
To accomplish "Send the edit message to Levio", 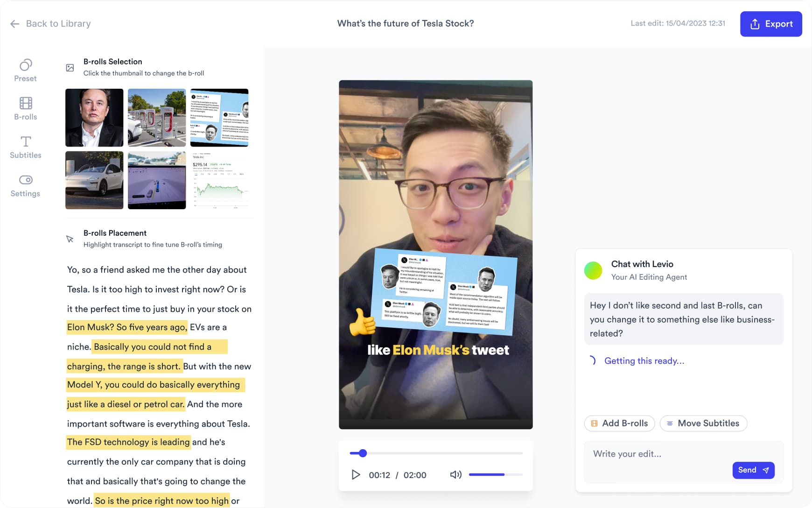I will coord(753,470).
